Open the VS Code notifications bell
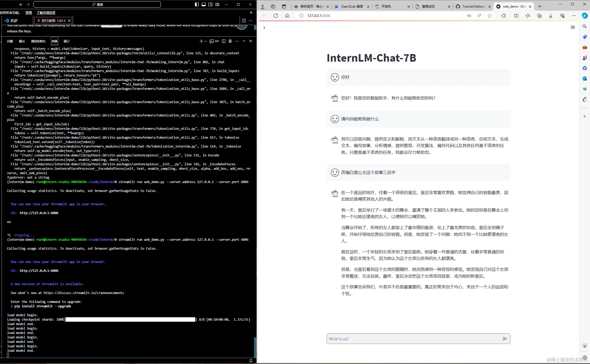Screen dimensions: 590x364 point(251,361)
